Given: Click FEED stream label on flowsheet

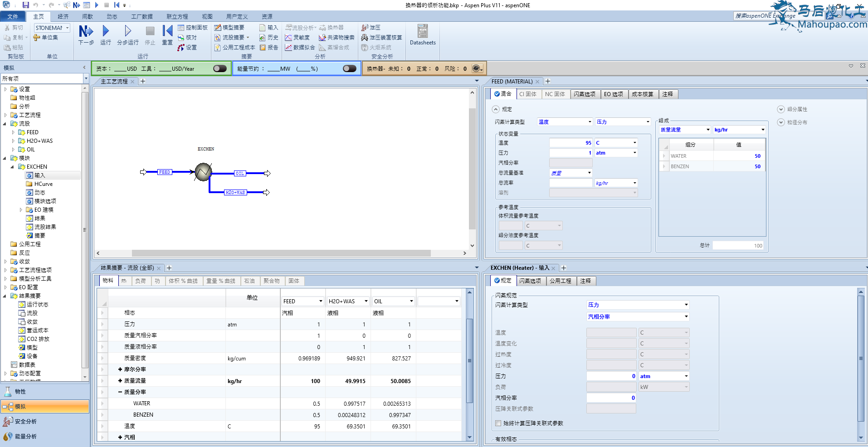Looking at the screenshot, I should [165, 172].
